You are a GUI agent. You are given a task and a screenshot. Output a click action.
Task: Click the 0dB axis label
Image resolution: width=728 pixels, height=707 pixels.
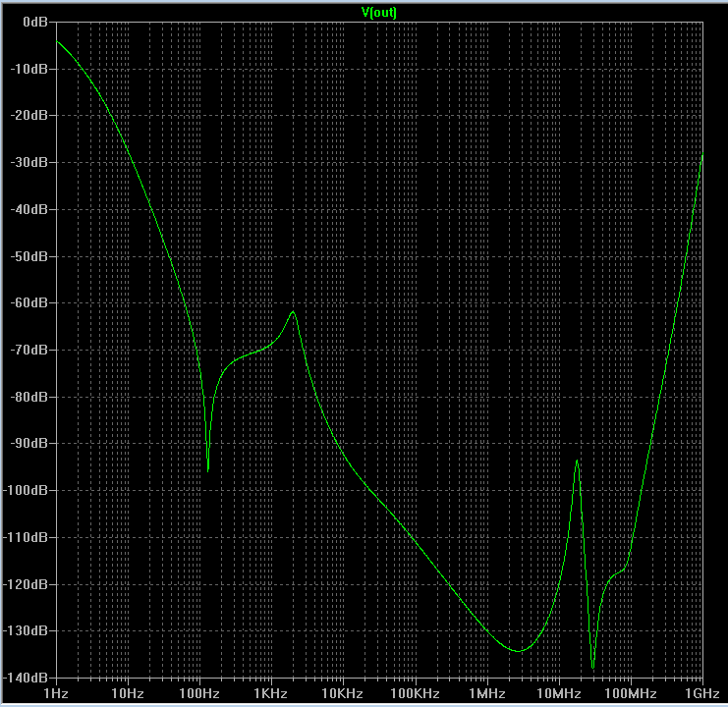coord(35,22)
